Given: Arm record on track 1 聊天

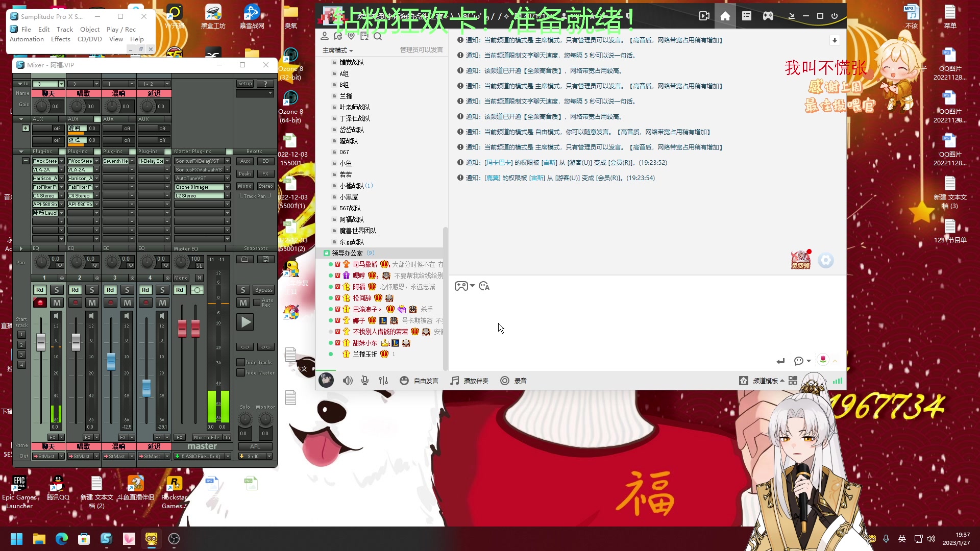Looking at the screenshot, I should (x=40, y=303).
